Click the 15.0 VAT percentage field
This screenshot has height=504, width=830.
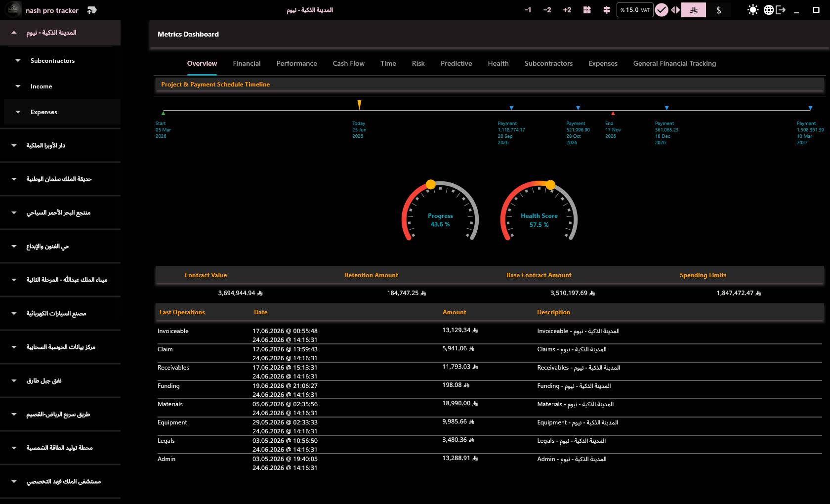(x=635, y=10)
